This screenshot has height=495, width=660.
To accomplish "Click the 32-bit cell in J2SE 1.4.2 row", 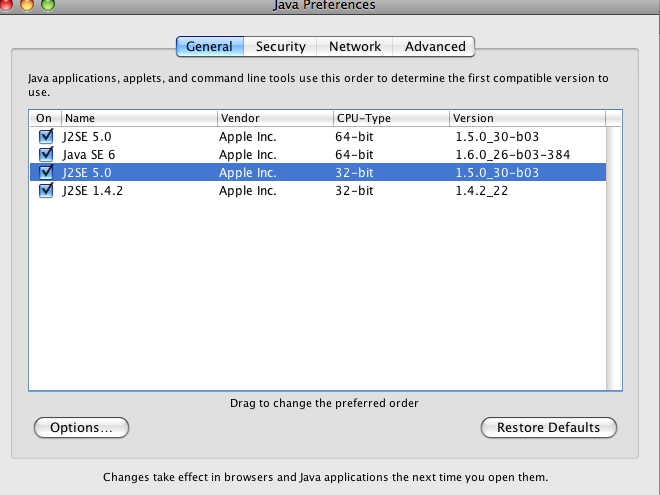I will [x=354, y=191].
